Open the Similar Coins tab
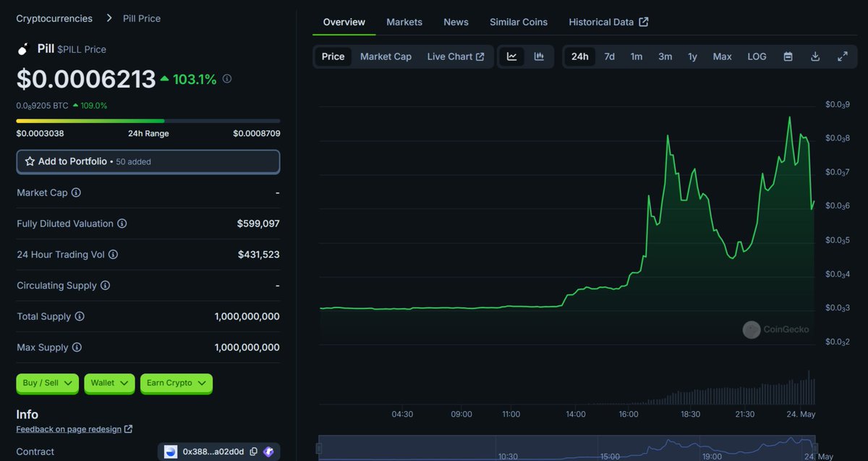 tap(519, 22)
